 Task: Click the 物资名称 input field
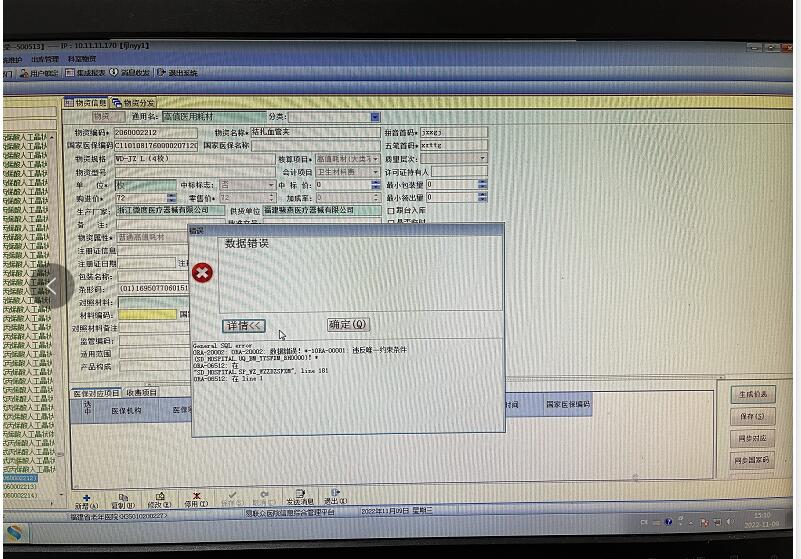(315, 132)
